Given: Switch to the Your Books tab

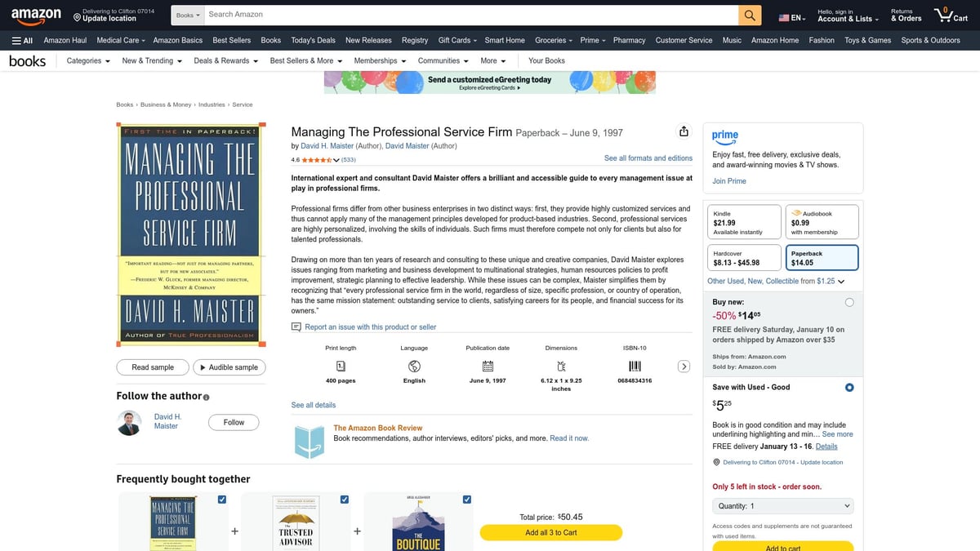Looking at the screenshot, I should (546, 60).
